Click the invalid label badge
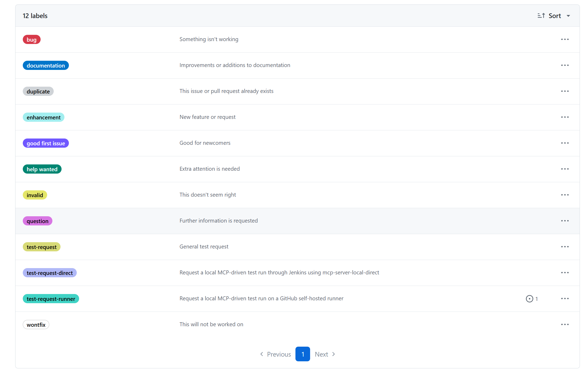Screen dimensions: 588x371 click(x=35, y=195)
